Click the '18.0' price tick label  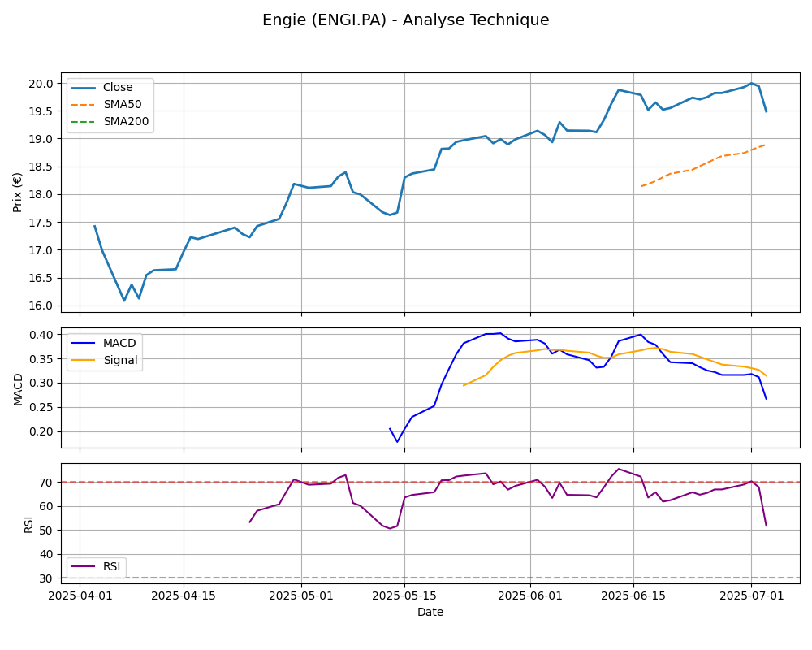point(42,195)
